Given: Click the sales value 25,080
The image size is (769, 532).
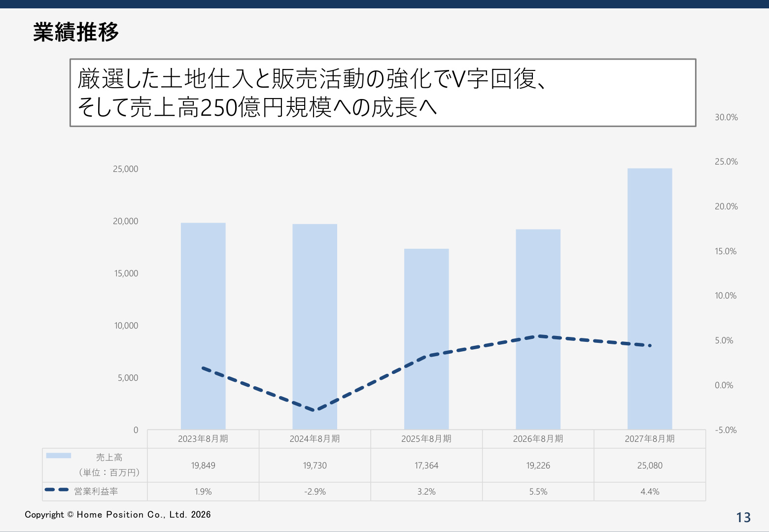Looking at the screenshot, I should 650,465.
